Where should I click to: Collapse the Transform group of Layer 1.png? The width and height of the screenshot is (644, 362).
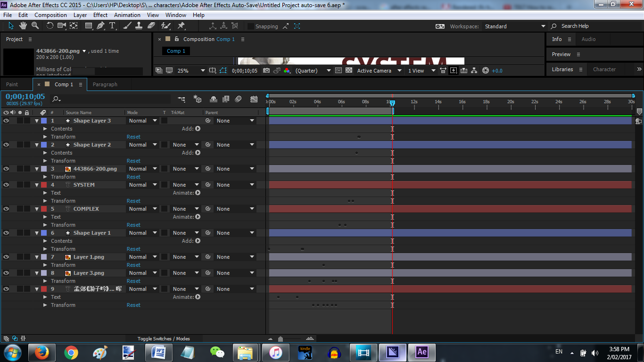(x=46, y=265)
